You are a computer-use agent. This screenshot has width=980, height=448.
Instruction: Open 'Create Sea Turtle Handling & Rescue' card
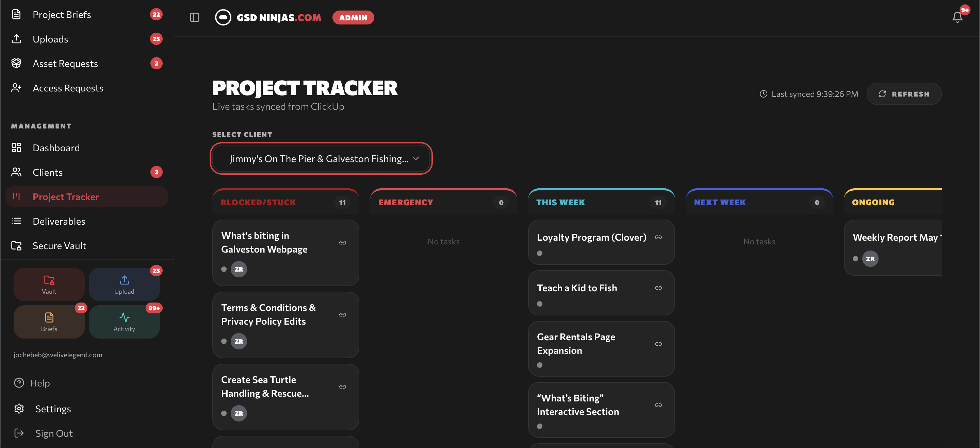tap(286, 397)
